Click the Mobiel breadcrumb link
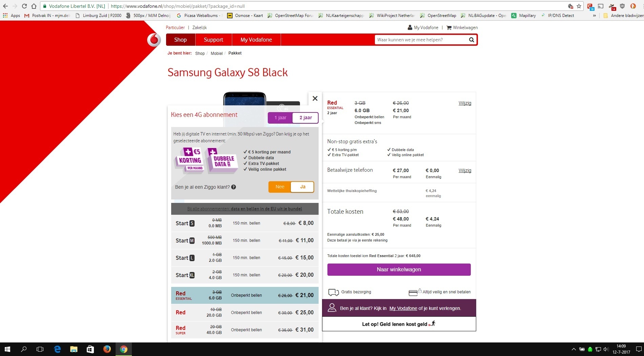 pyautogui.click(x=217, y=54)
